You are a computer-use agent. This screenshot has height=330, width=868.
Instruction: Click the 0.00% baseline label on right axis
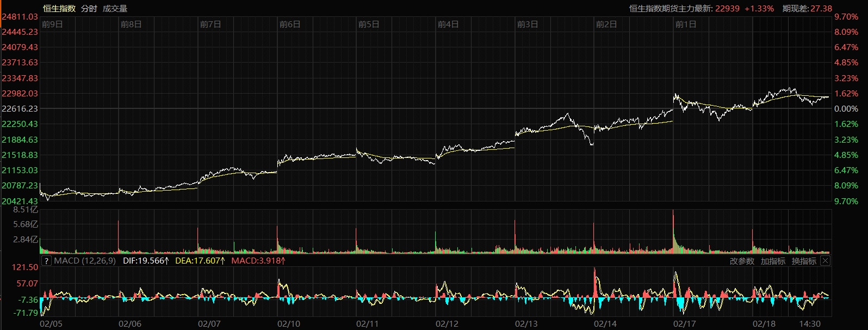pyautogui.click(x=846, y=109)
